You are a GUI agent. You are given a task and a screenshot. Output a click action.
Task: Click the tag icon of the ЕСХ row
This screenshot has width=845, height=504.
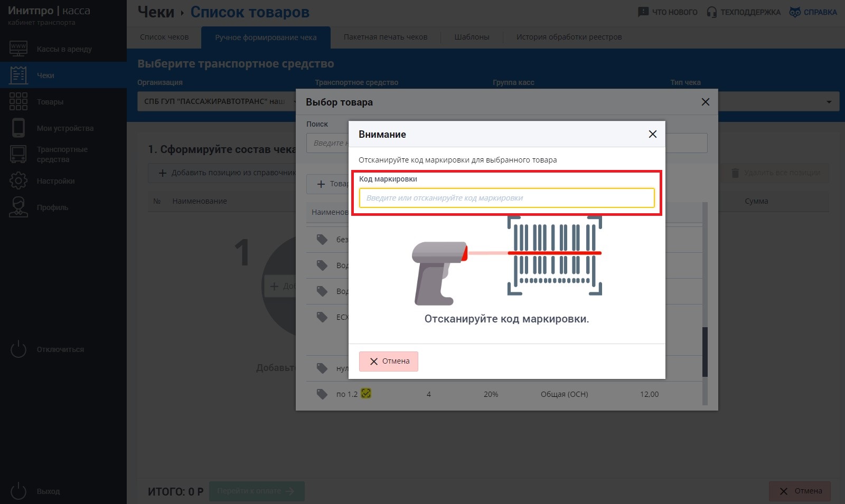coord(322,317)
